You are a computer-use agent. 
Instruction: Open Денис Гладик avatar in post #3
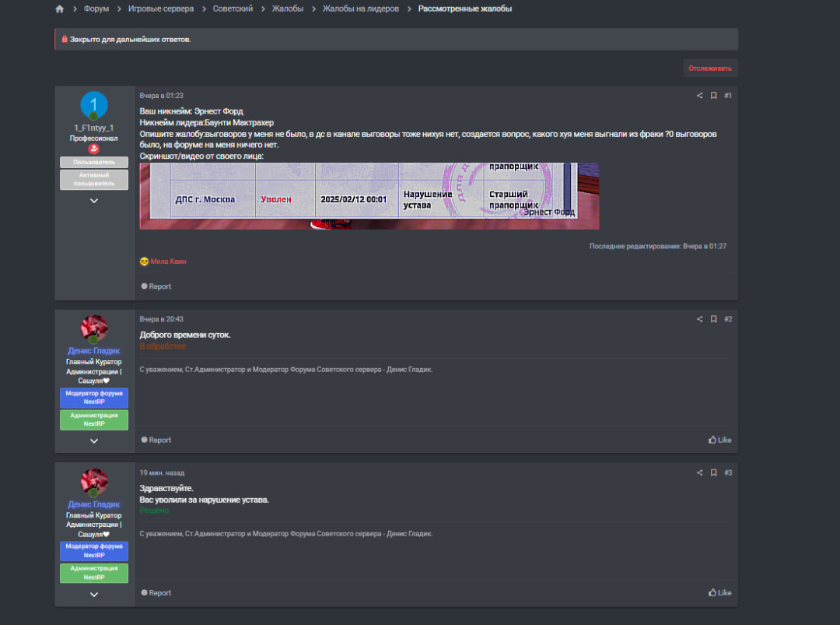pyautogui.click(x=94, y=482)
